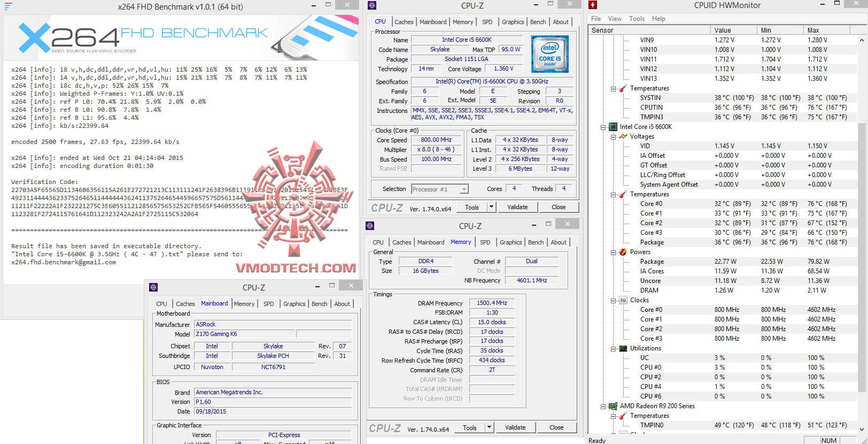
Task: Switch to Mainboard tab in top CPU-Z window
Action: 433,22
